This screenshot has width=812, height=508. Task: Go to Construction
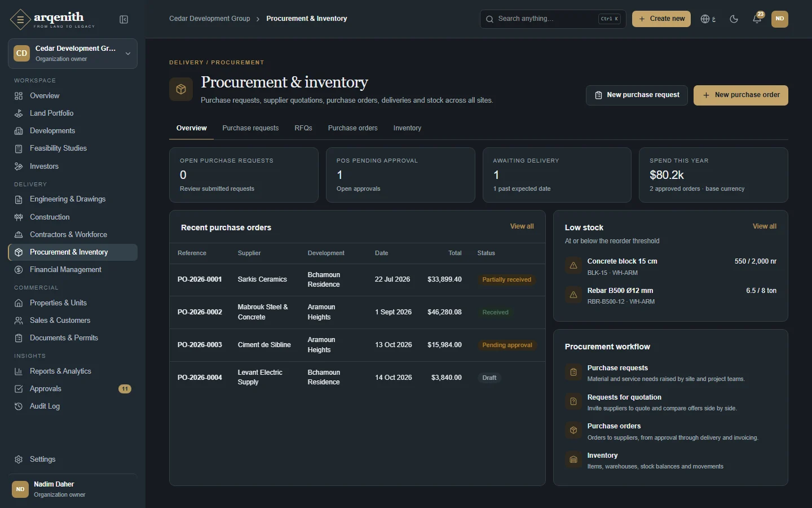(x=73, y=217)
